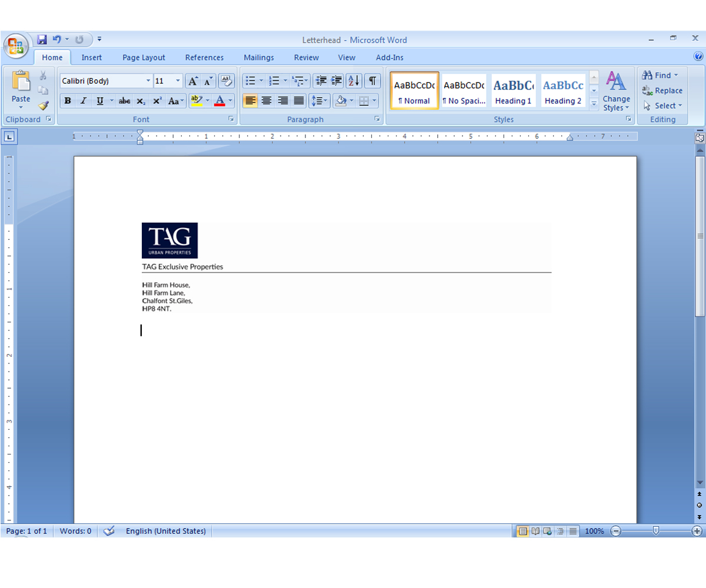
Task: Shrink the font size
Action: pos(208,81)
